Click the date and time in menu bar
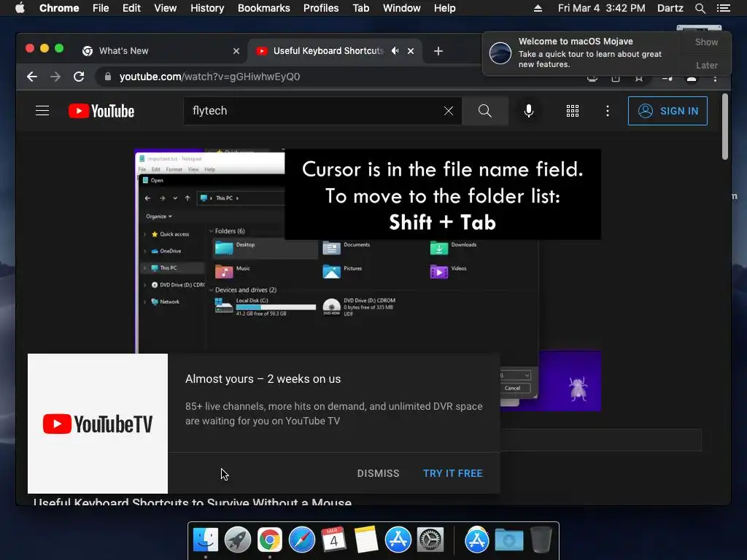The height and width of the screenshot is (560, 747). click(x=601, y=8)
